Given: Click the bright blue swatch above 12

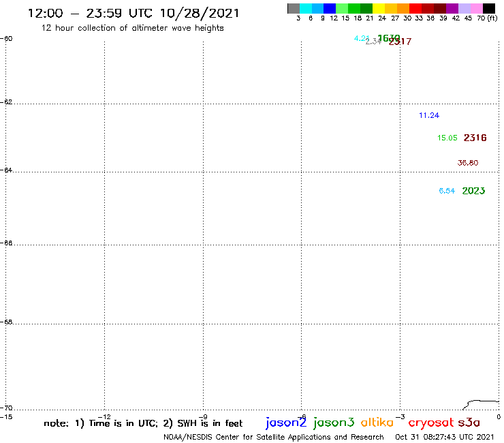Looking at the screenshot, I should click(x=330, y=8).
